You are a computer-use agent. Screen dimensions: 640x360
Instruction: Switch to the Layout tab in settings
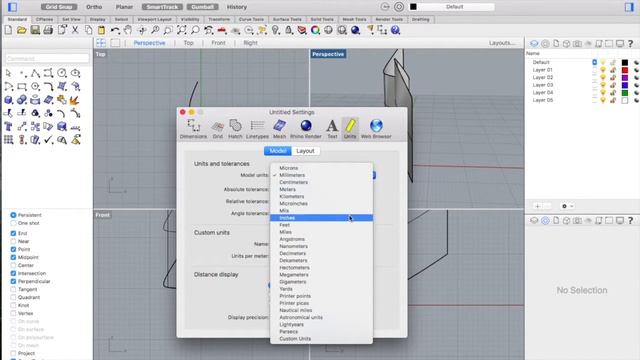305,151
